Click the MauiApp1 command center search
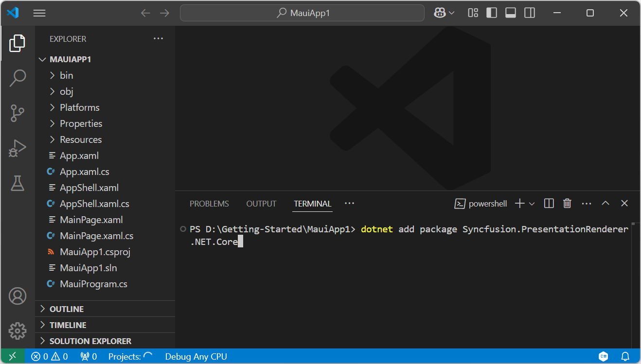641x364 pixels. (302, 13)
